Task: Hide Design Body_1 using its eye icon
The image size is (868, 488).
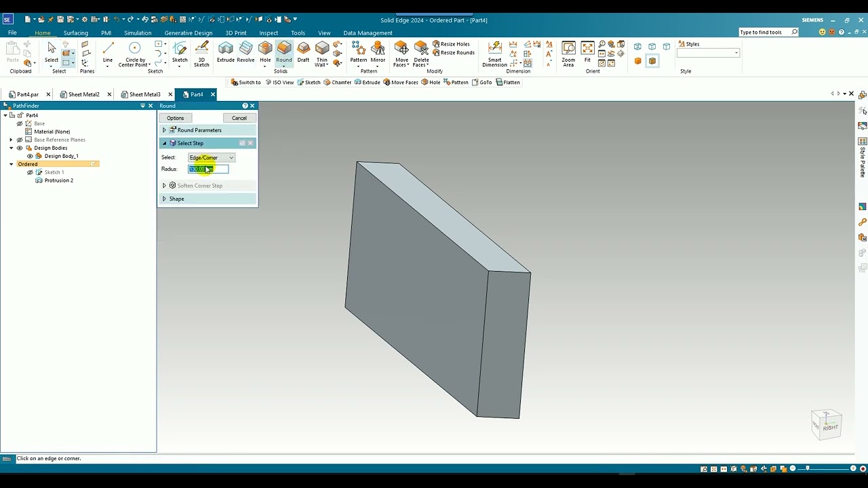Action: tap(30, 156)
